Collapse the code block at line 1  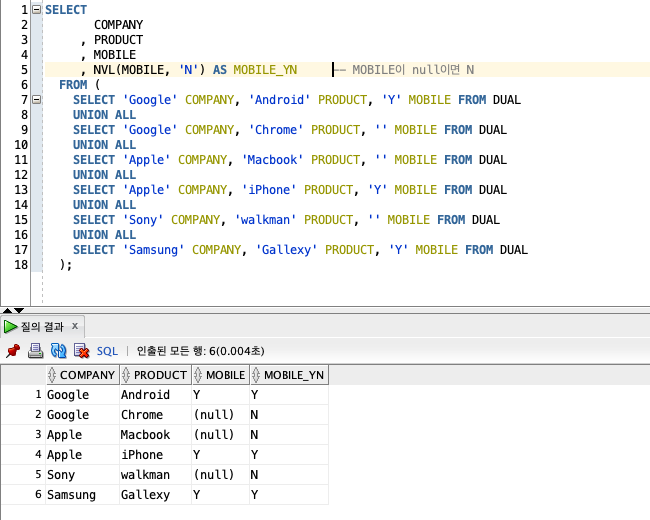(x=37, y=9)
